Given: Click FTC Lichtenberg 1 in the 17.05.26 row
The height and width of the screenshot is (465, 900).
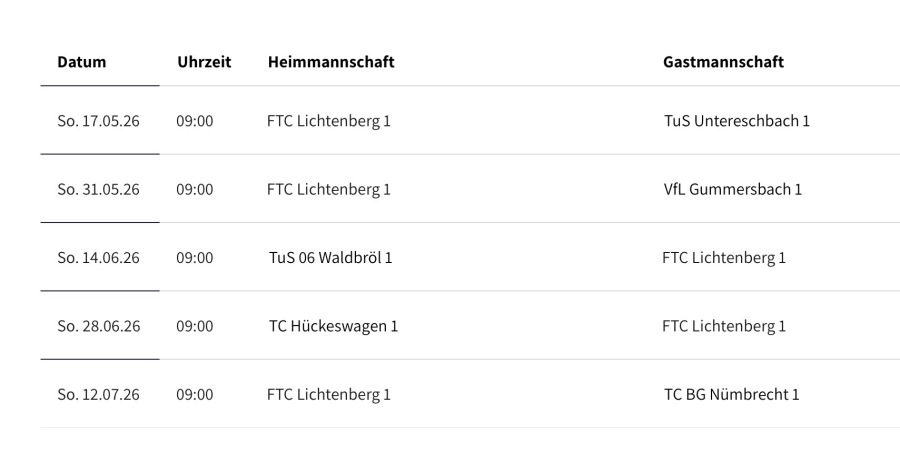Looking at the screenshot, I should coord(329,121).
